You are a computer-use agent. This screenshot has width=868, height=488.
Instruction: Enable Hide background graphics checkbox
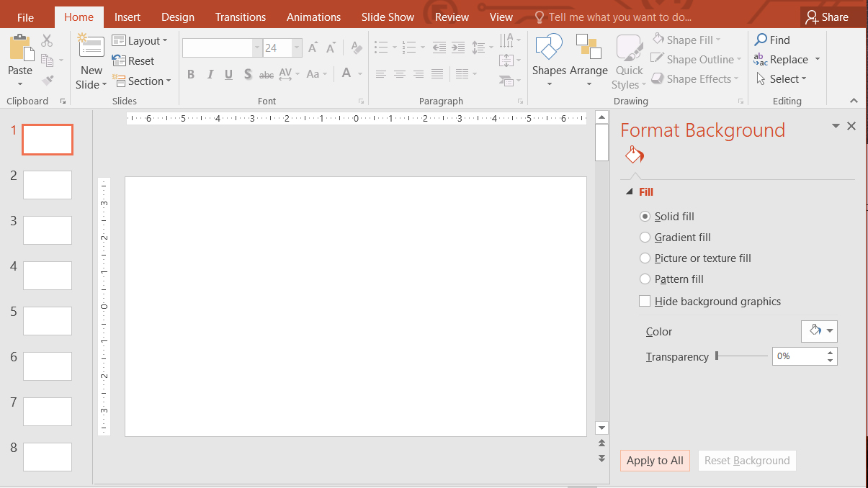point(645,302)
